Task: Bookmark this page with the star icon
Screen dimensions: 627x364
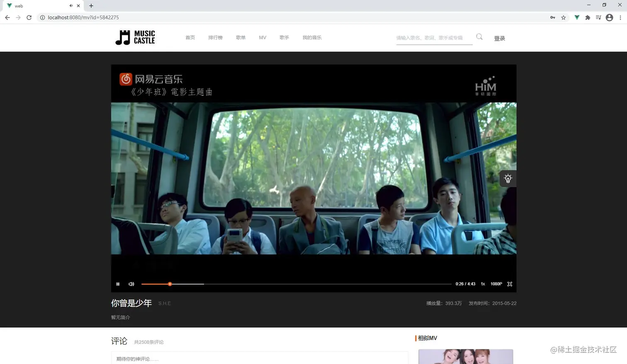Action: tap(564, 17)
